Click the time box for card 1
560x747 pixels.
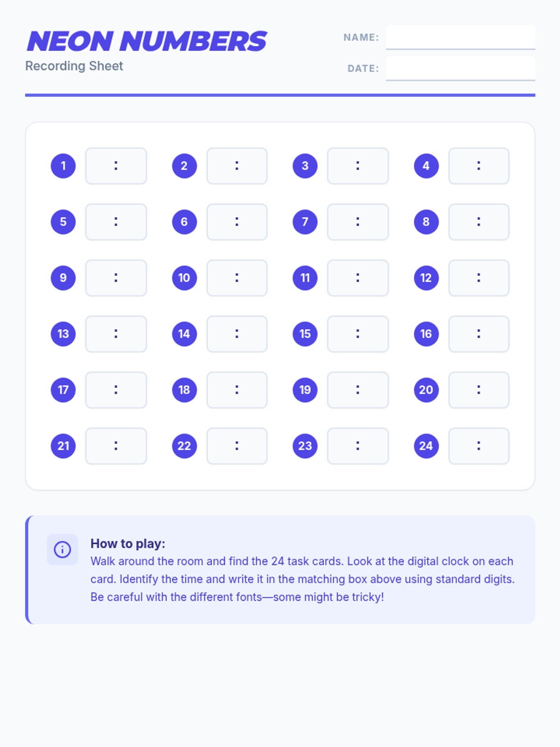pos(116,166)
